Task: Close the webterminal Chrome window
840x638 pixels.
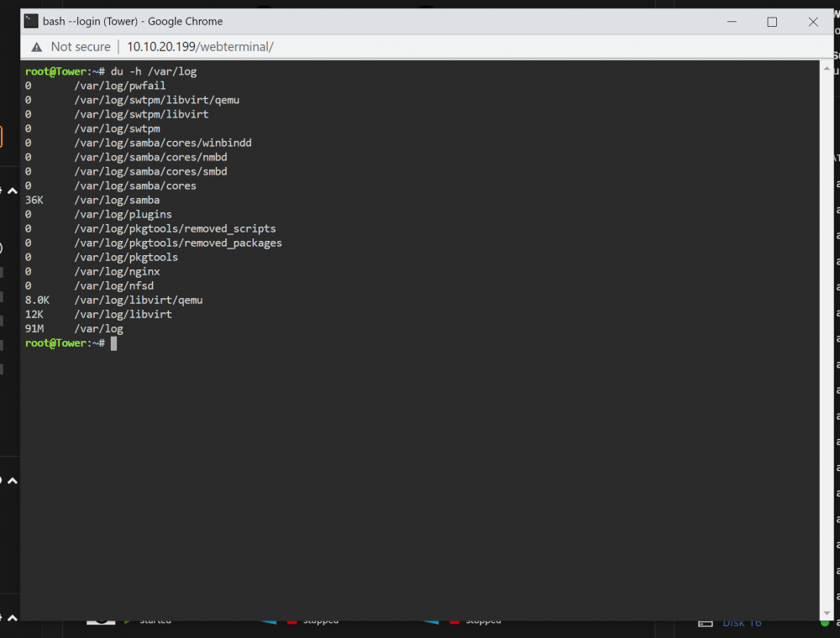Action: tap(812, 22)
